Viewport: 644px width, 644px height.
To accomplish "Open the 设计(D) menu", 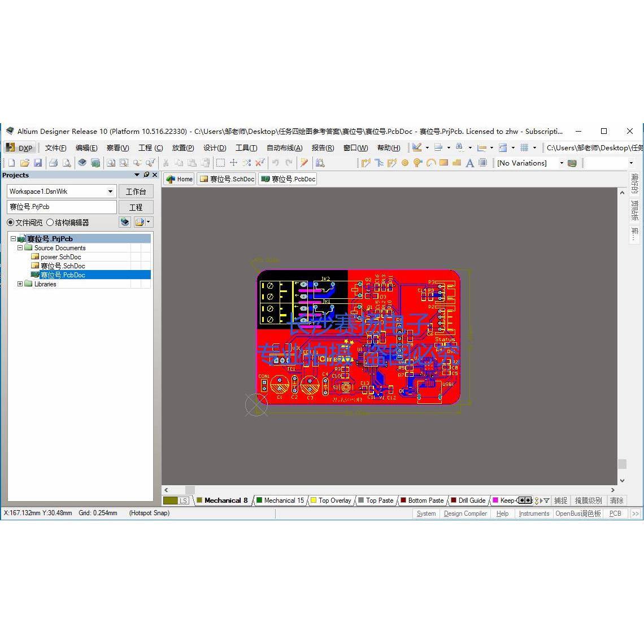I will click(215, 148).
